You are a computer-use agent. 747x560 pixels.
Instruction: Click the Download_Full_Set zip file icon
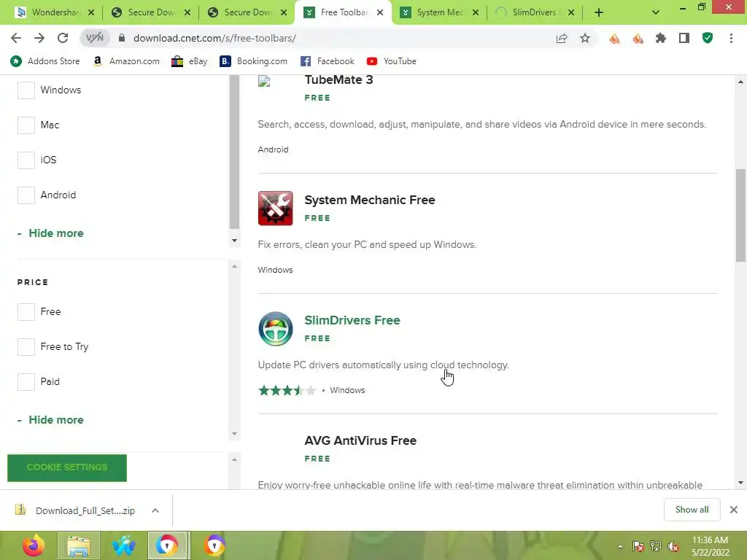click(20, 510)
